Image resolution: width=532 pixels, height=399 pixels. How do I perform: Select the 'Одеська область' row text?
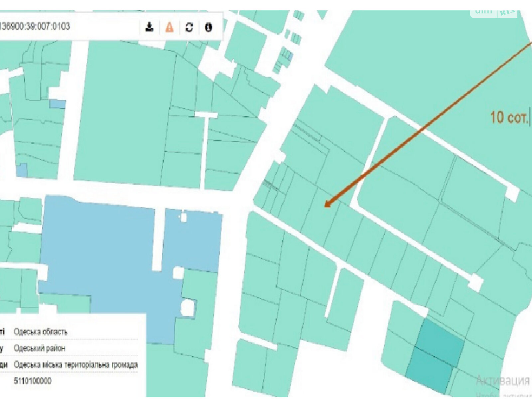41,332
